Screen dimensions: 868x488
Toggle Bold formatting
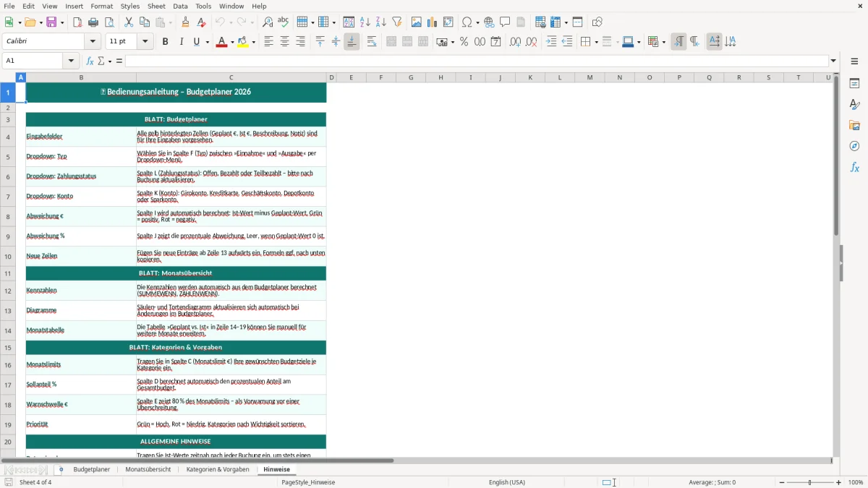click(166, 42)
